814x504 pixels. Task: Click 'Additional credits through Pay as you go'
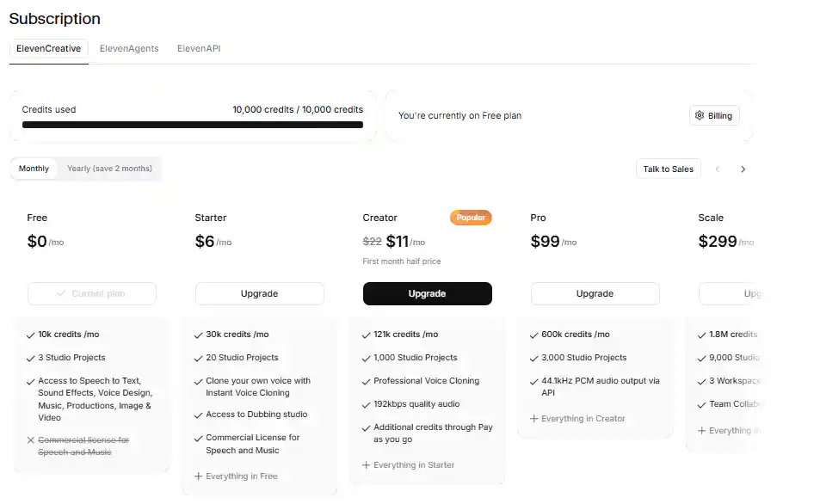coord(433,433)
